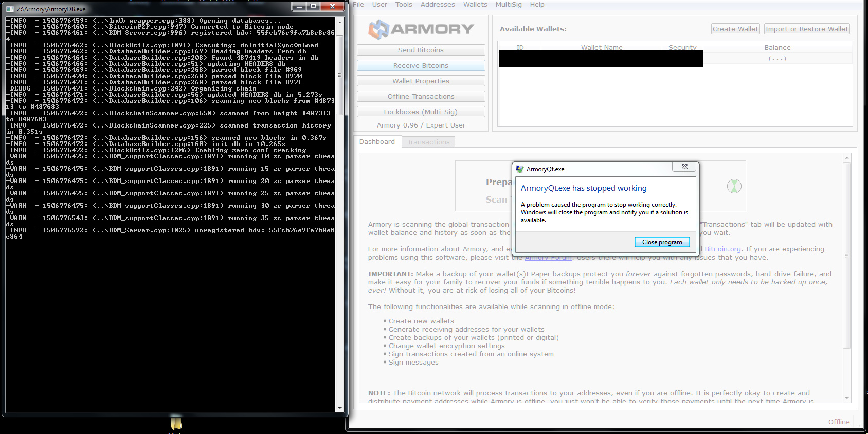Open Wallet Properties
The width and height of the screenshot is (868, 434).
point(421,81)
